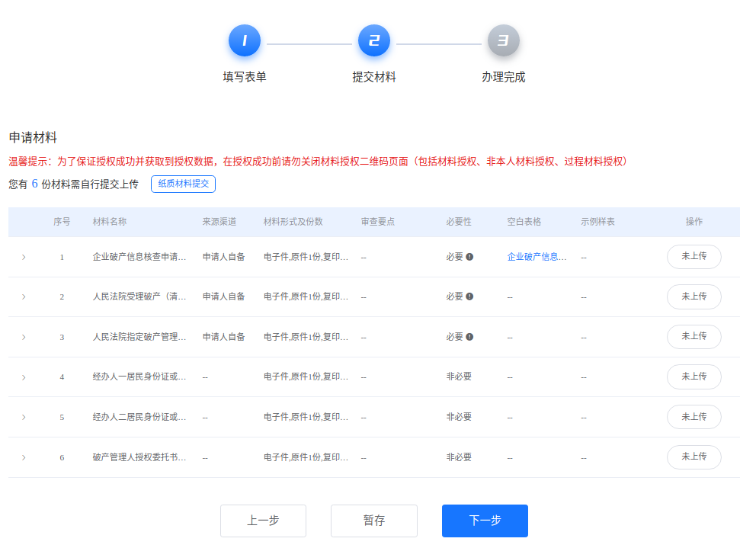Click step 2 circle icon 提交材料
This screenshot has height=548, width=756.
(373, 40)
